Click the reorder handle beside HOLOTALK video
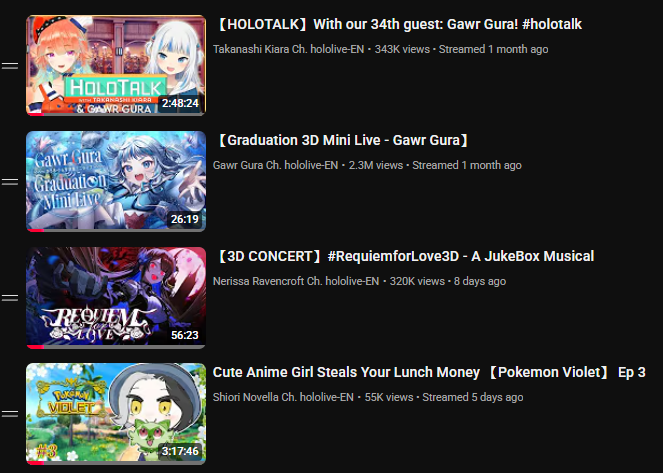This screenshot has width=663, height=473. tap(10, 66)
